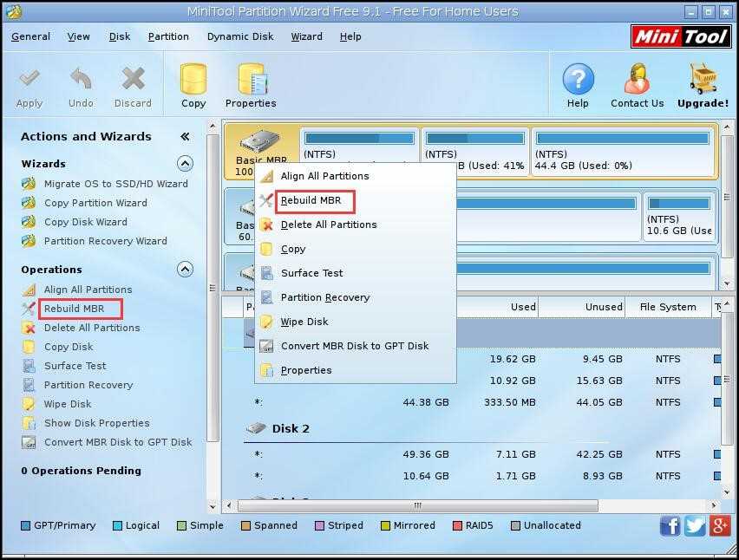This screenshot has width=739, height=560.
Task: Choose Convert MBR Disk to GPT Disk in menu
Action: (x=356, y=346)
